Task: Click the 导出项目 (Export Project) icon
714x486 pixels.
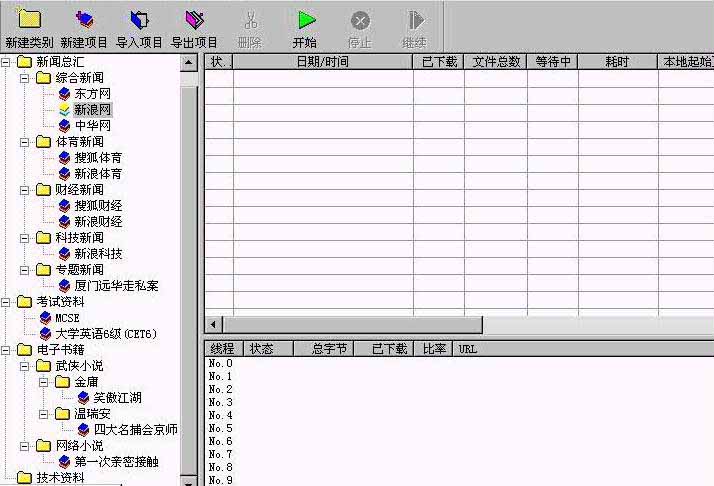Action: pos(194,20)
